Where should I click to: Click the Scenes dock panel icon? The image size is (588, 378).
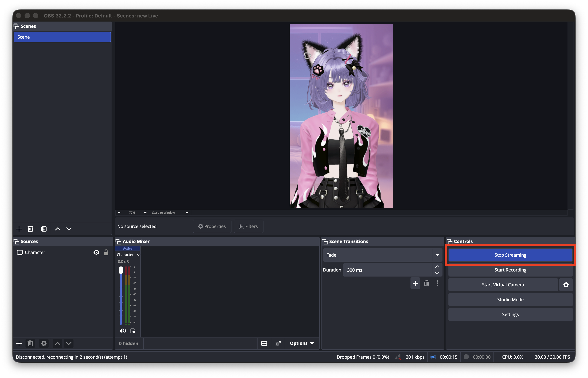coord(16,26)
